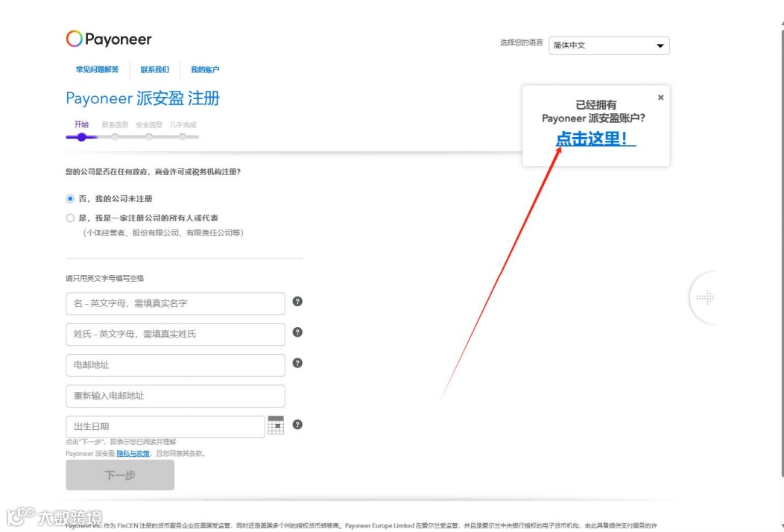Screen dimensions: 784x532
Task: Open help icon beside last name field
Action: pyautogui.click(x=297, y=332)
